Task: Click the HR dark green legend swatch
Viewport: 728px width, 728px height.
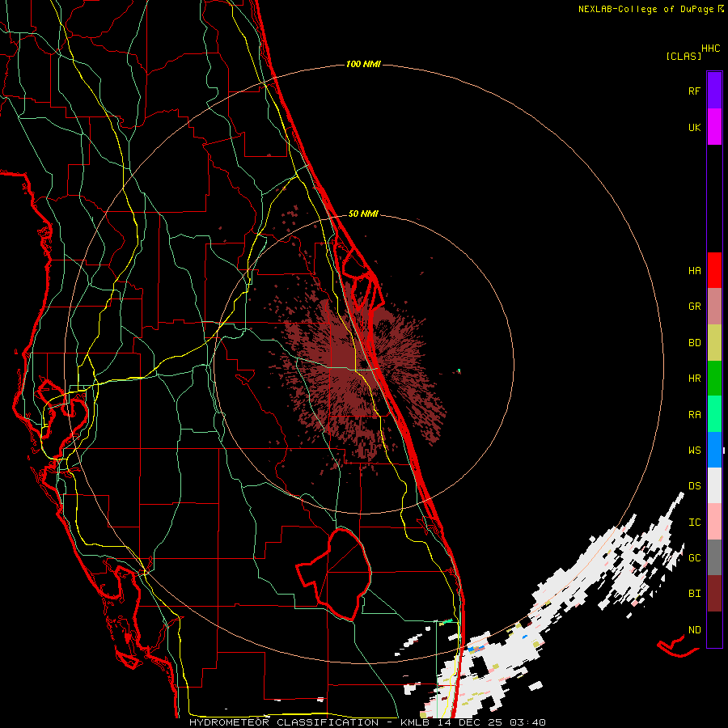Action: (714, 379)
